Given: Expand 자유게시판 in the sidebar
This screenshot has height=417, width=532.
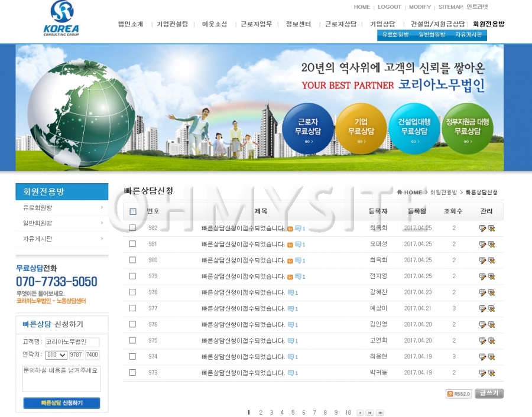Looking at the screenshot, I should pos(61,239).
